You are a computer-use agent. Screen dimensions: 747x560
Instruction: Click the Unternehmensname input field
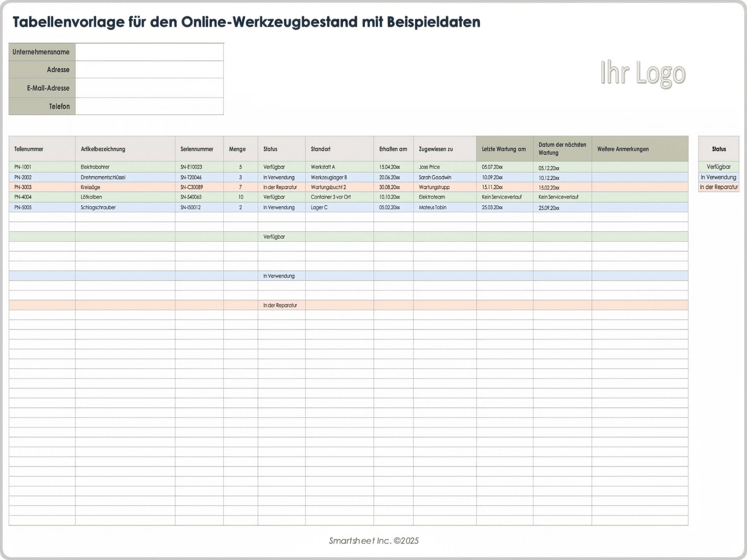(x=149, y=52)
